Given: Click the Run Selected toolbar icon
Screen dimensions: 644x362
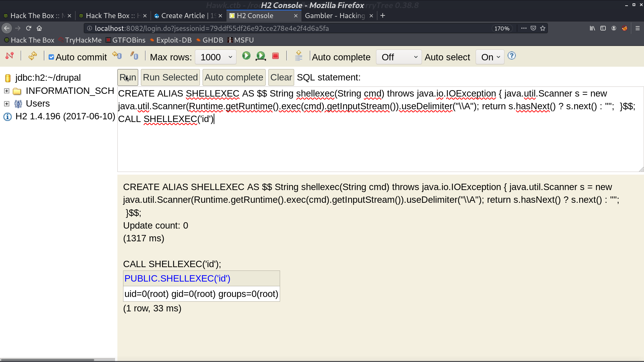Looking at the screenshot, I should coord(261,56).
